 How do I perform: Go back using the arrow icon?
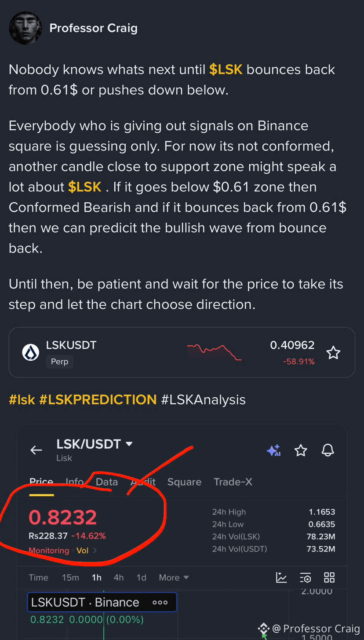(36, 450)
